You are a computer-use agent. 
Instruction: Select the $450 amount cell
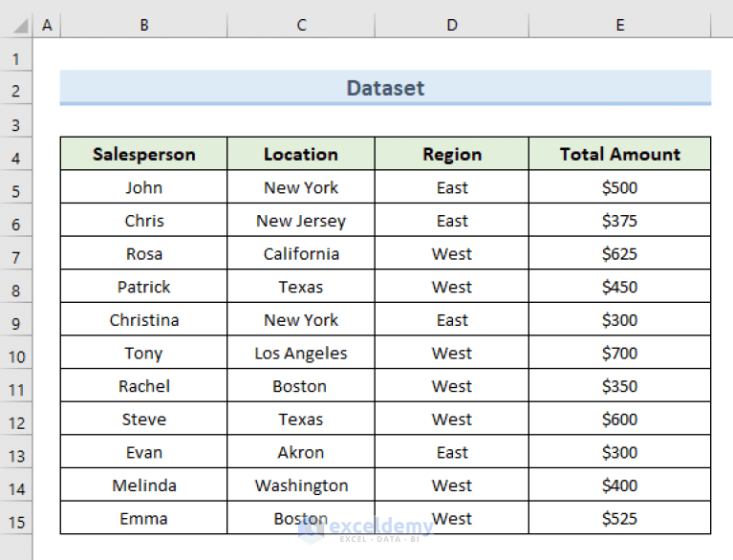click(x=620, y=287)
